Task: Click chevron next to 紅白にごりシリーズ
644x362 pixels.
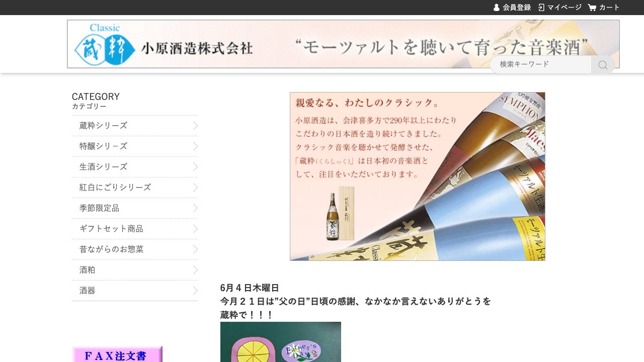Action: (195, 188)
